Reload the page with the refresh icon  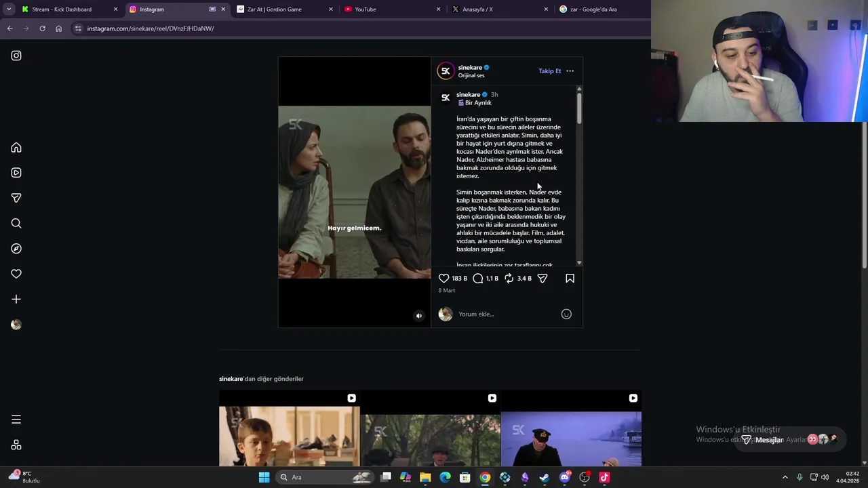point(42,28)
